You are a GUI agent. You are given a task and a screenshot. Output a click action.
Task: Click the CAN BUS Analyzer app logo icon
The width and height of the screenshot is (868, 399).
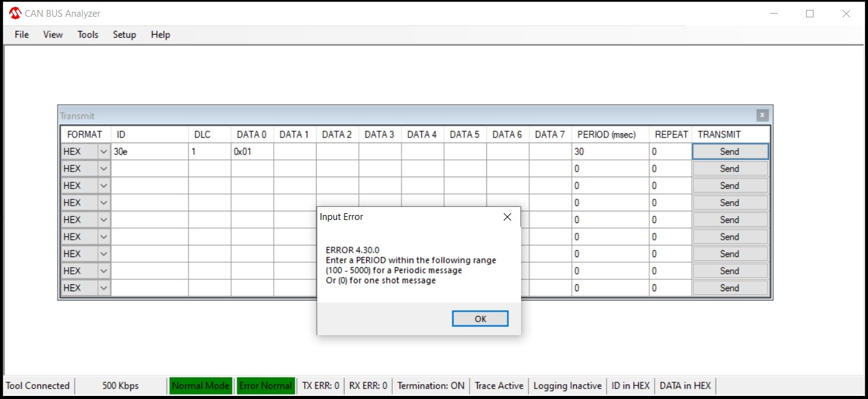(x=15, y=14)
